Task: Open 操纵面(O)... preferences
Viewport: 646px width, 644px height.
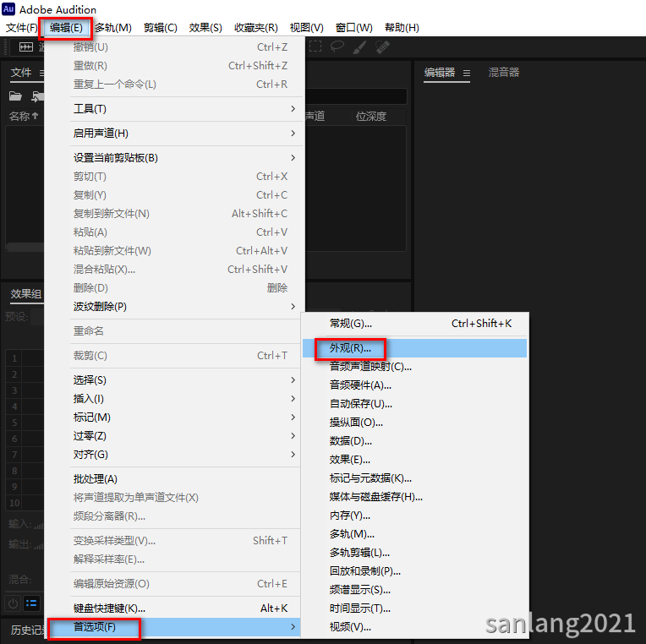Action: 414,423
